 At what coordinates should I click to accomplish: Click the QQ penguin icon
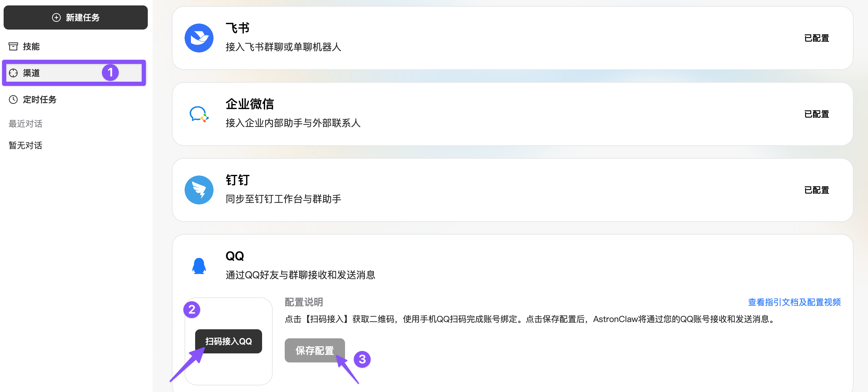coord(199,266)
